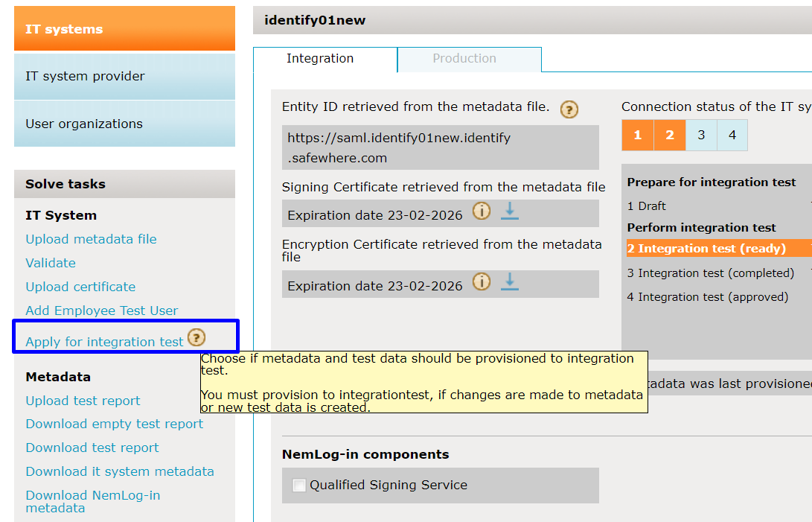Select '3 Integration test (completed)' row
Image resolution: width=812 pixels, height=522 pixels.
(719, 273)
